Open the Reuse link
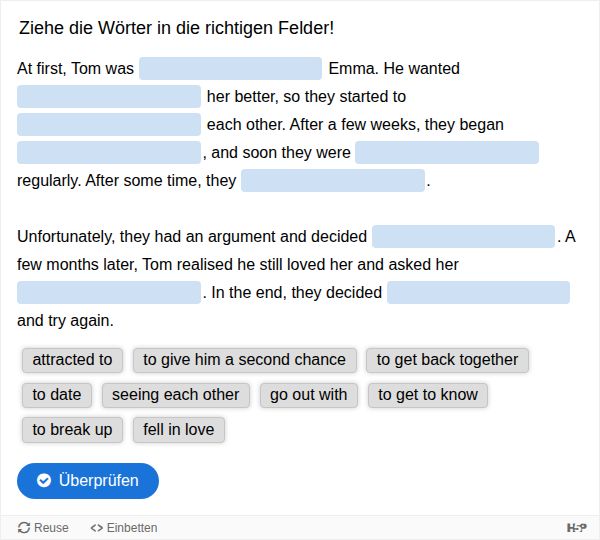 pos(43,527)
